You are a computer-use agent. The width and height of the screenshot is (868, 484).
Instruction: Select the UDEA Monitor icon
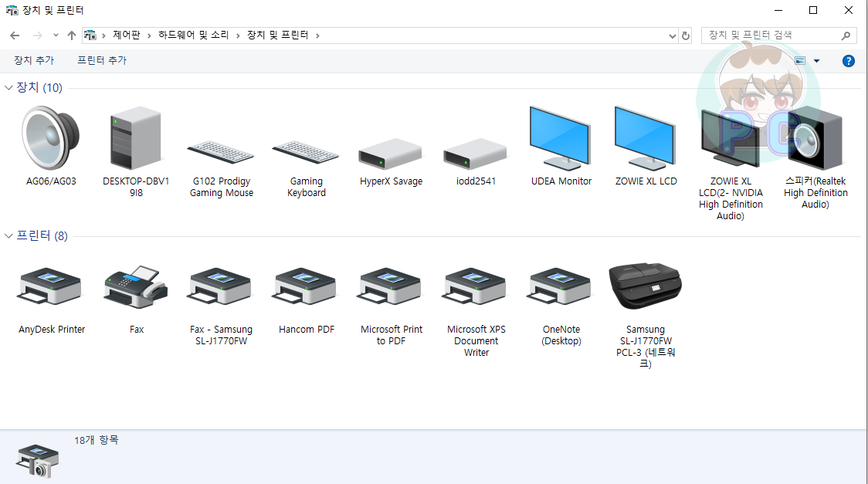pyautogui.click(x=560, y=138)
